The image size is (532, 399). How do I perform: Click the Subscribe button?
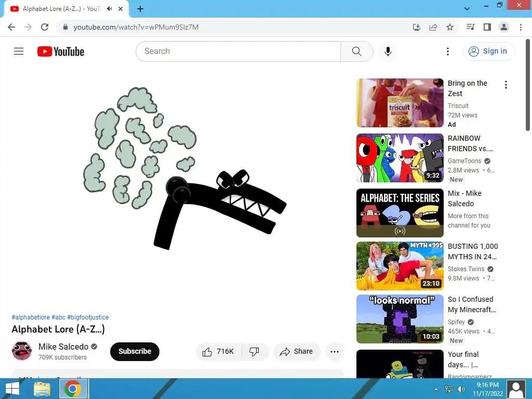tap(135, 352)
